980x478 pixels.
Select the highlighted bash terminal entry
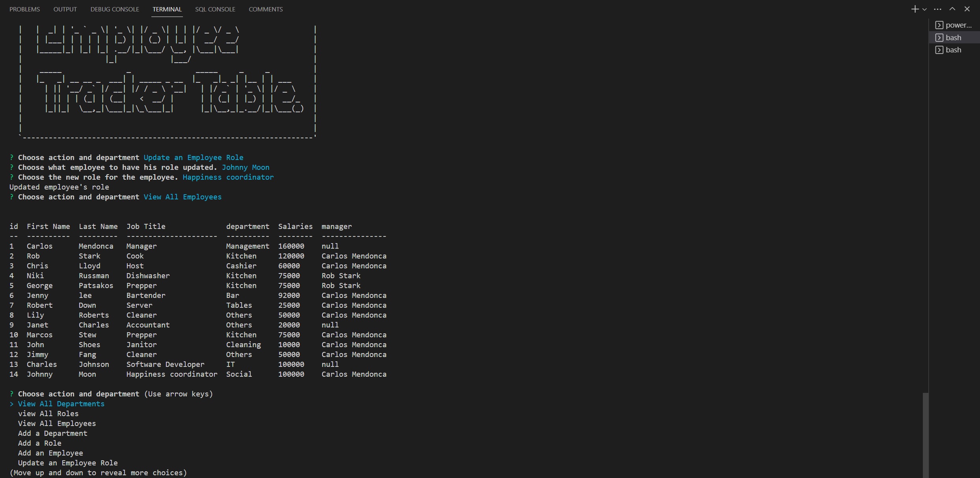coord(954,37)
